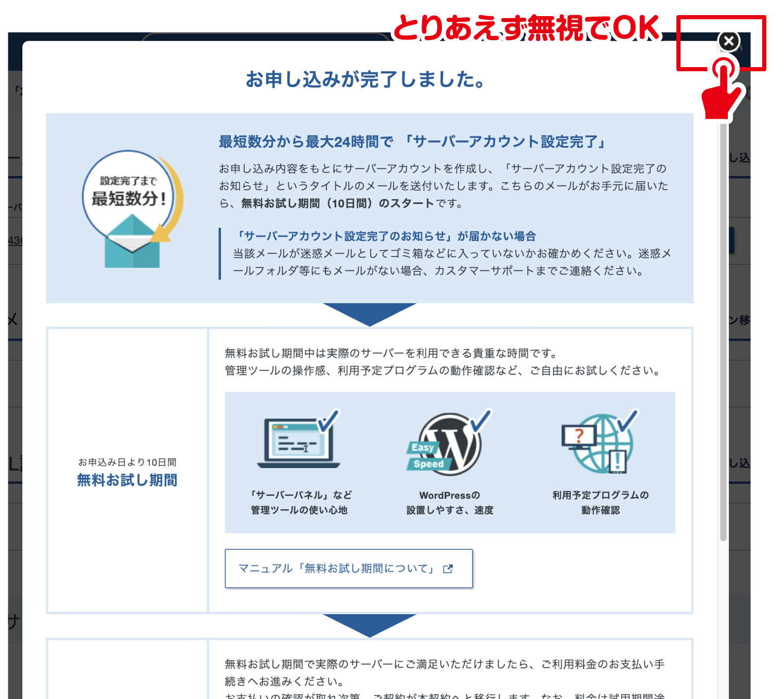Click the 「サーバーパネル」など管理ツールの使い心地 caption
The width and height of the screenshot is (784, 699).
tap(300, 502)
